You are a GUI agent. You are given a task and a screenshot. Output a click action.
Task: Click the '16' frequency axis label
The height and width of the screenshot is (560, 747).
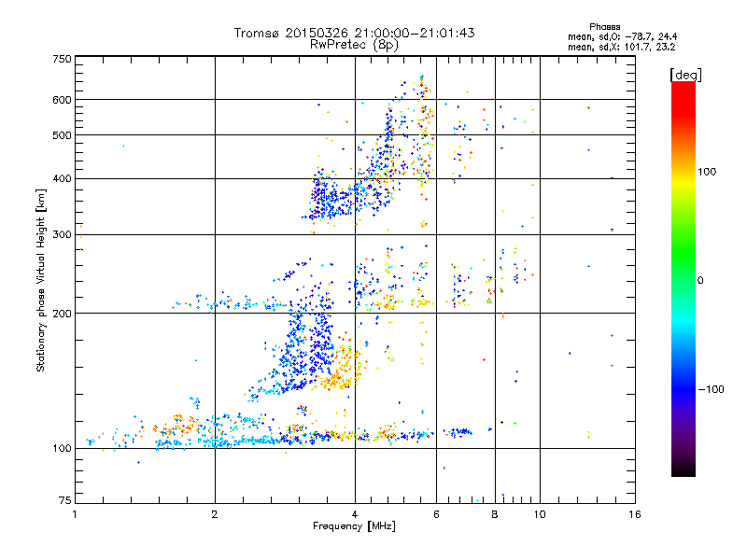[x=635, y=514]
